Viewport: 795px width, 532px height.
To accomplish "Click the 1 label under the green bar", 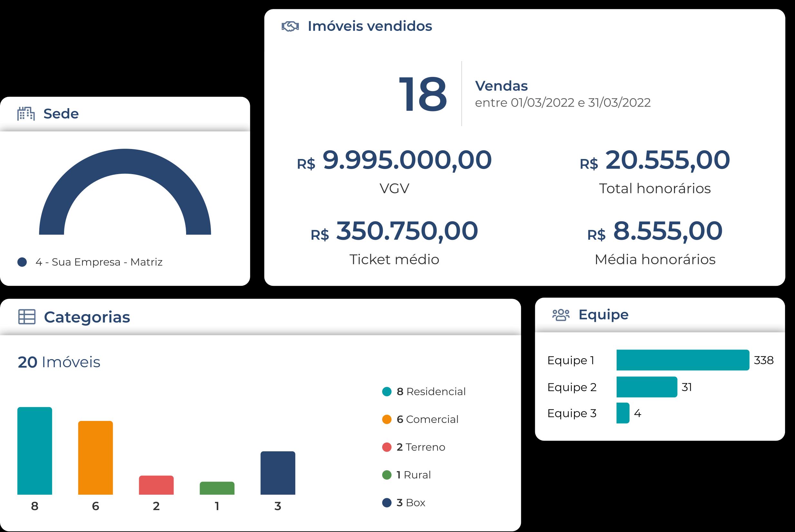I will tap(217, 506).
